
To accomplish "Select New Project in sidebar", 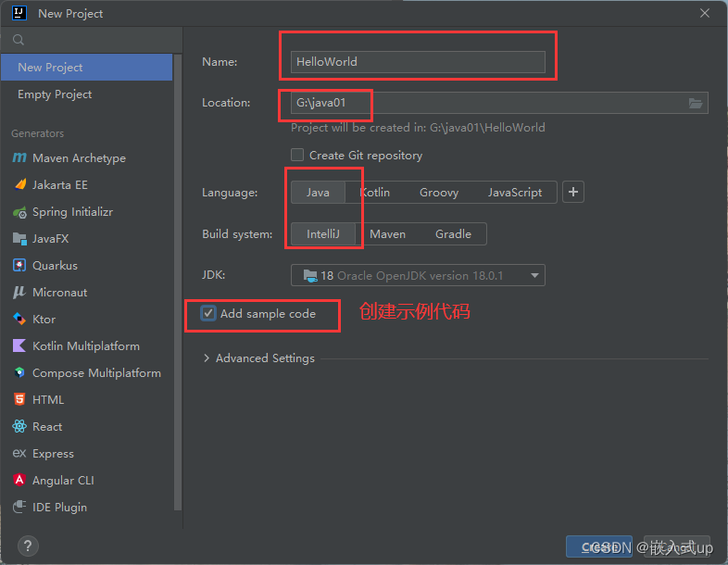I will pos(87,68).
